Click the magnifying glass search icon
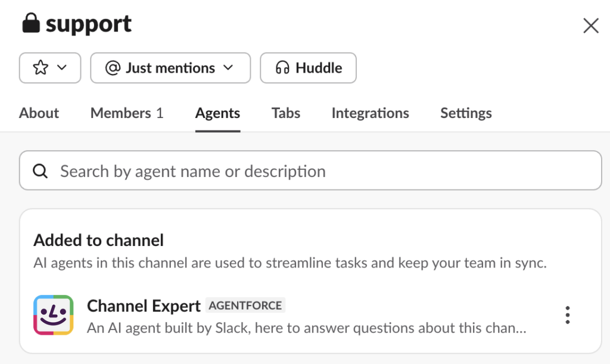This screenshot has height=364, width=610. coord(40,172)
